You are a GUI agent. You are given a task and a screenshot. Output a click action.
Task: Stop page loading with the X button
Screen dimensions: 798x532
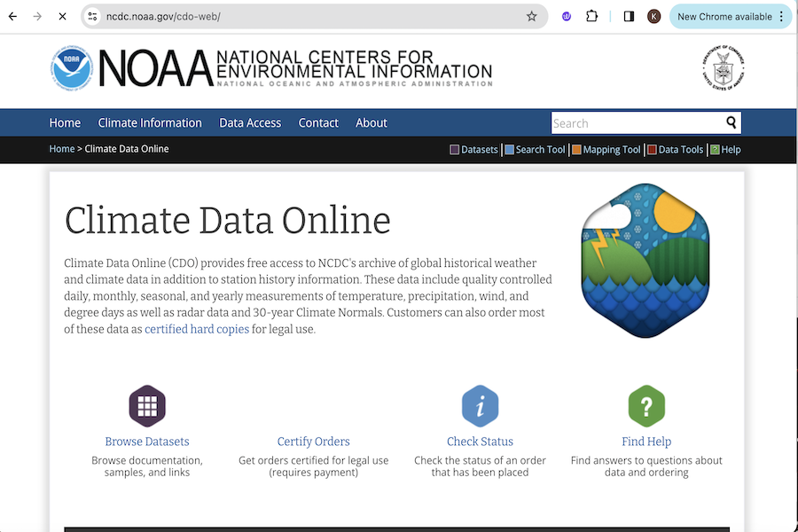[x=62, y=16]
